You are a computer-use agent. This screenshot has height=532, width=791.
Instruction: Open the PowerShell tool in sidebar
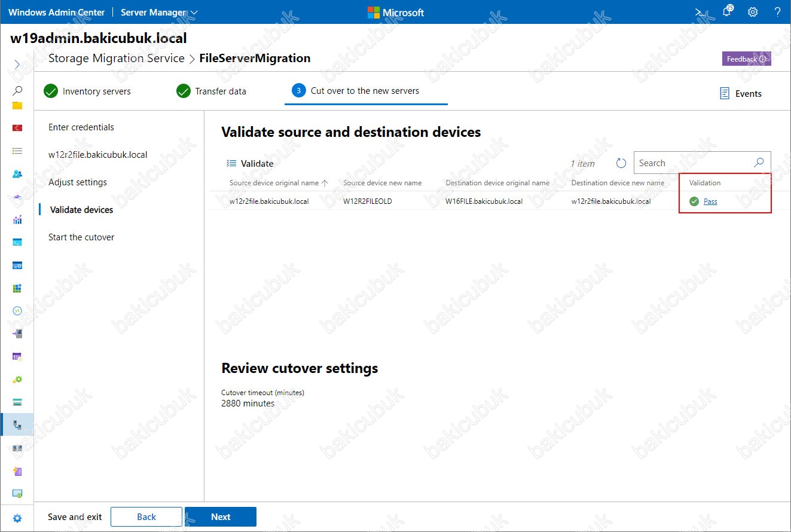(17, 242)
